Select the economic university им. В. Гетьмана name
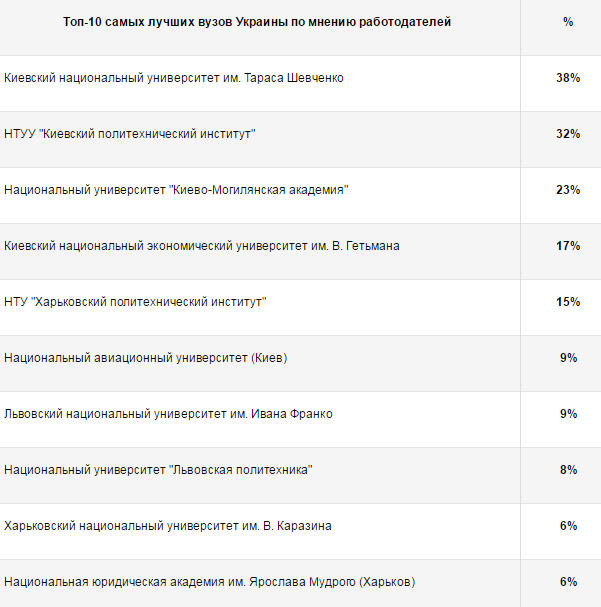The width and height of the screenshot is (601, 607). [202, 246]
